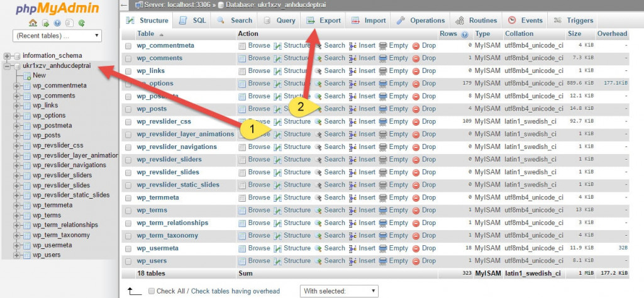Open the wp_revslider_static_slides table name link

point(178,185)
